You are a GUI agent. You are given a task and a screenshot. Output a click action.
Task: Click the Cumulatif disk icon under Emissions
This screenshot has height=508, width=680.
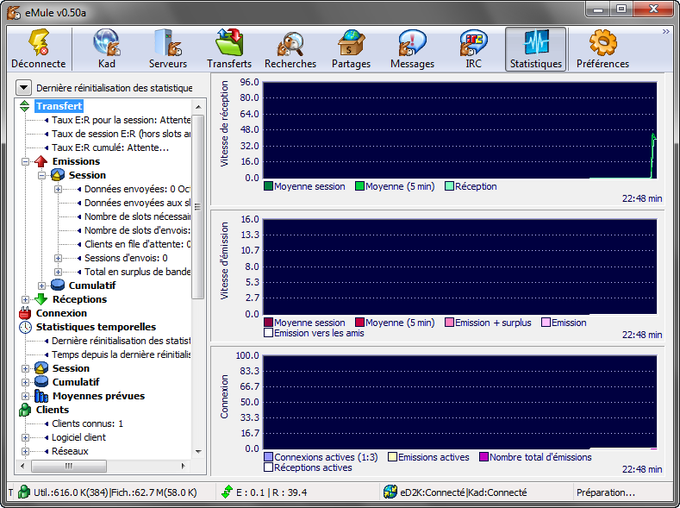58,285
